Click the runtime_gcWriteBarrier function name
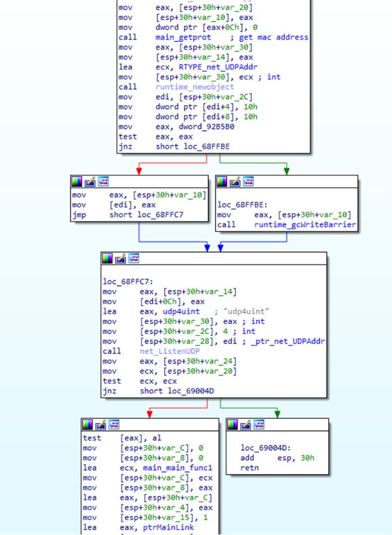392x535 pixels. click(305, 225)
